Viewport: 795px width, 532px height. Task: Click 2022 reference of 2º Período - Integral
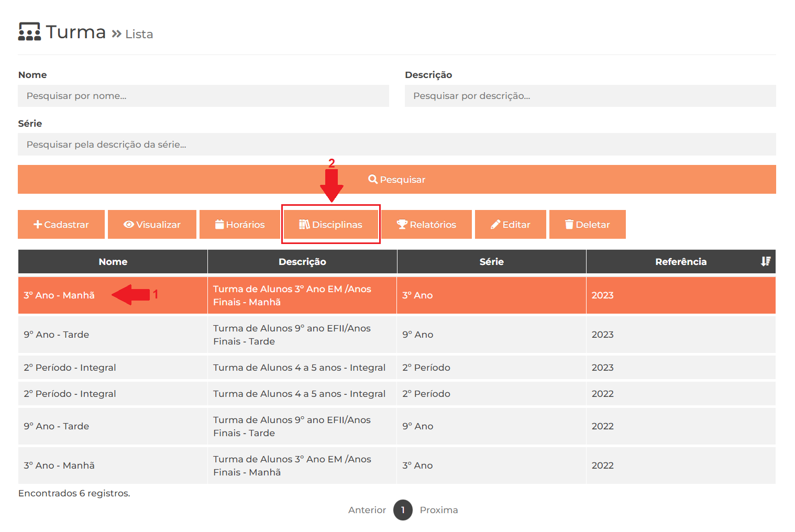pos(602,394)
